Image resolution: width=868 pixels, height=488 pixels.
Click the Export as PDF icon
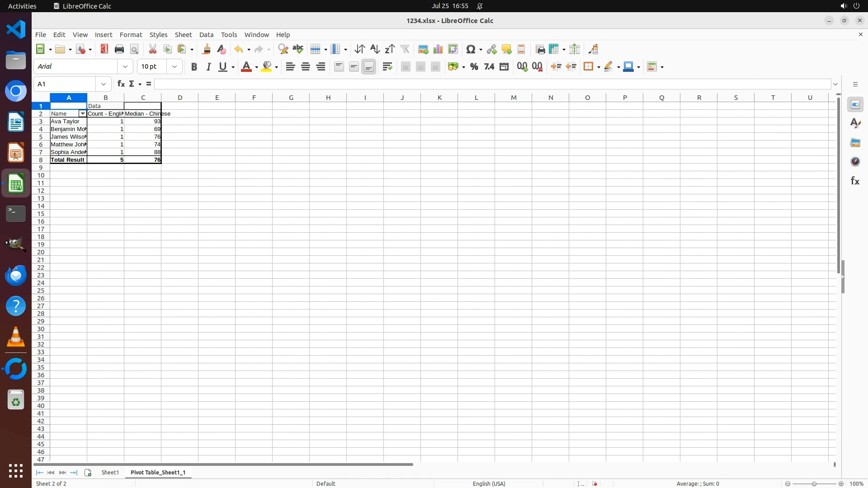click(x=104, y=49)
